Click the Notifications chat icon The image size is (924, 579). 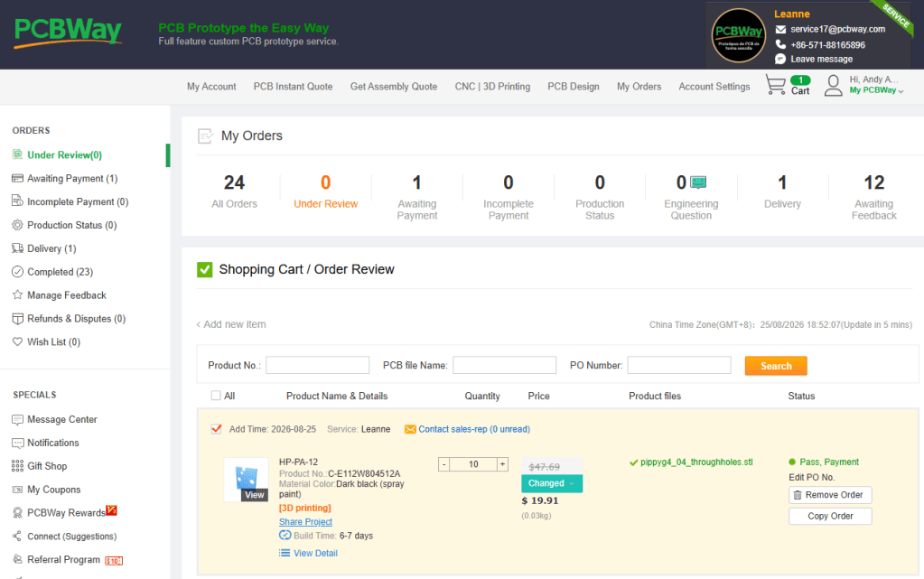pyautogui.click(x=18, y=443)
